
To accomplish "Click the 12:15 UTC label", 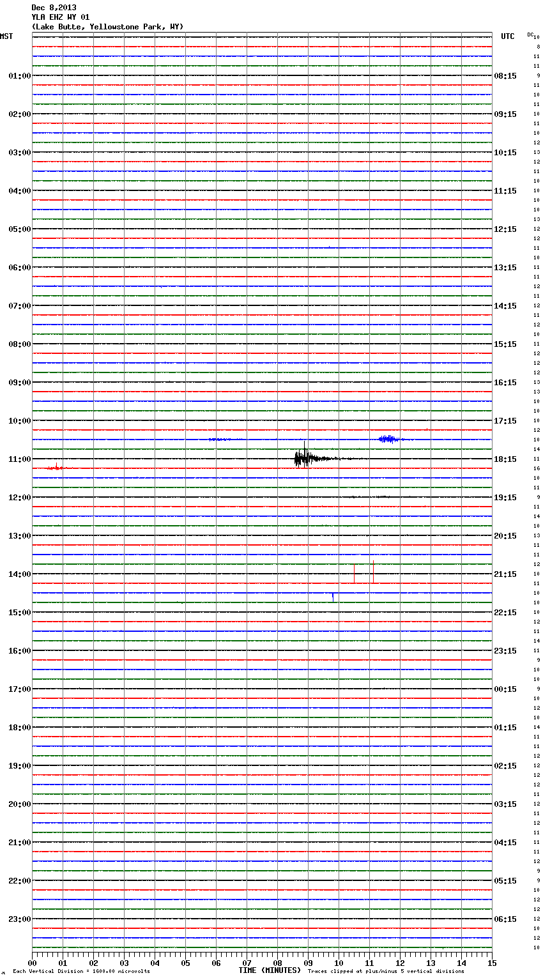I will pos(505,229).
